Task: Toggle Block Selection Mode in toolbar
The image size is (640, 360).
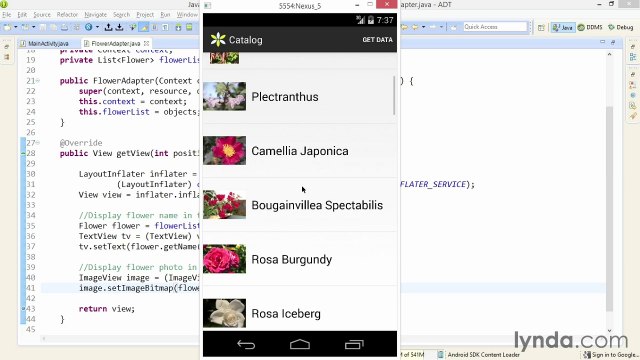Action: click(x=155, y=27)
